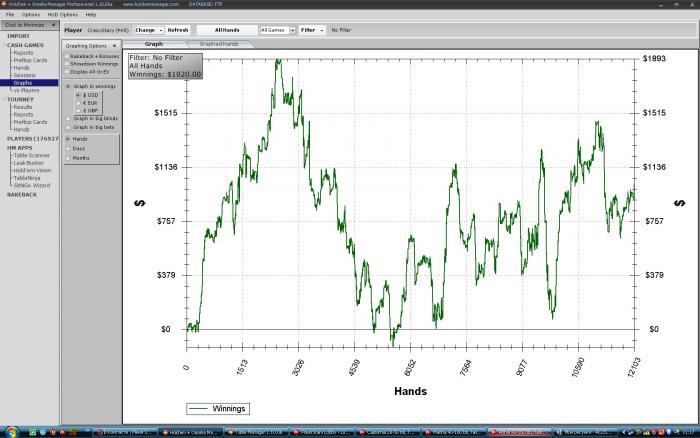
Task: Launch TableNinja app
Action: coord(27,178)
